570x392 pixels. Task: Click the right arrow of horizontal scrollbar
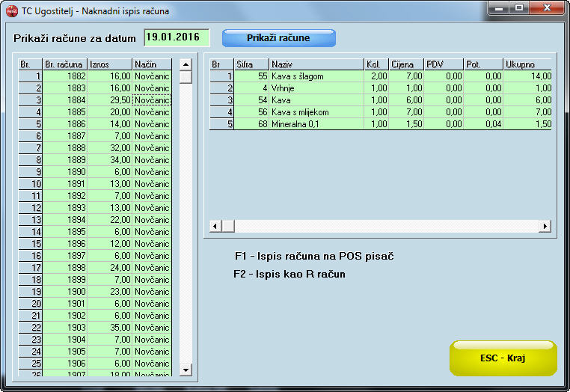[x=545, y=226]
